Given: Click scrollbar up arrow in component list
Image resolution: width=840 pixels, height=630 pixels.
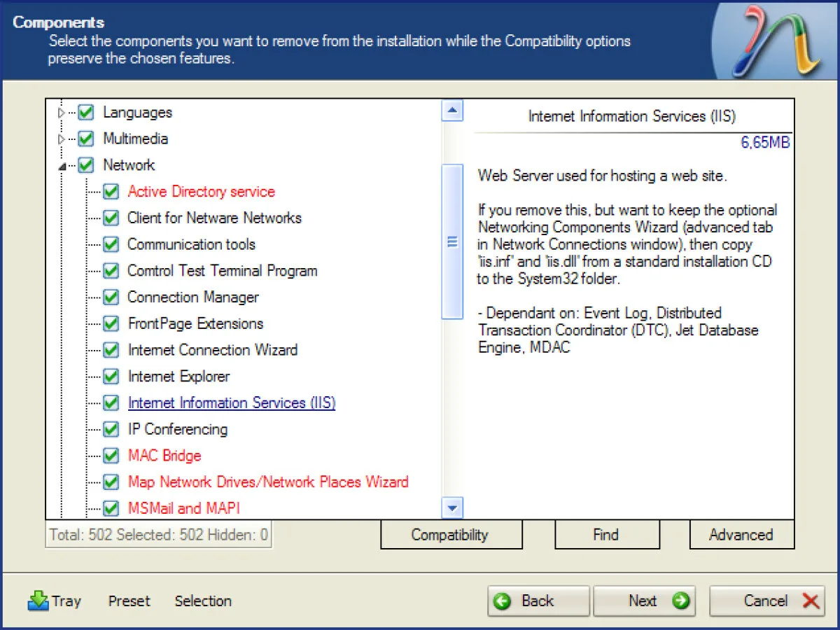Looking at the screenshot, I should coord(453,110).
